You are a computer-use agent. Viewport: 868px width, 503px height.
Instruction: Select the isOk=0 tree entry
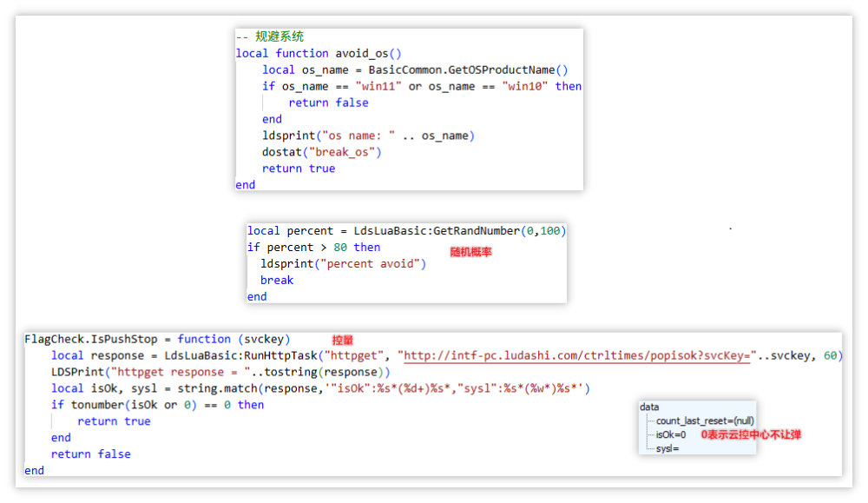[671, 434]
